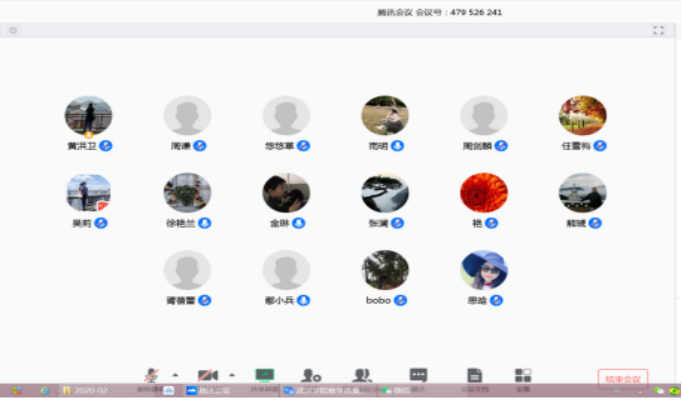The width and height of the screenshot is (682, 400).
Task: Open the chat bubble icon
Action: (418, 375)
